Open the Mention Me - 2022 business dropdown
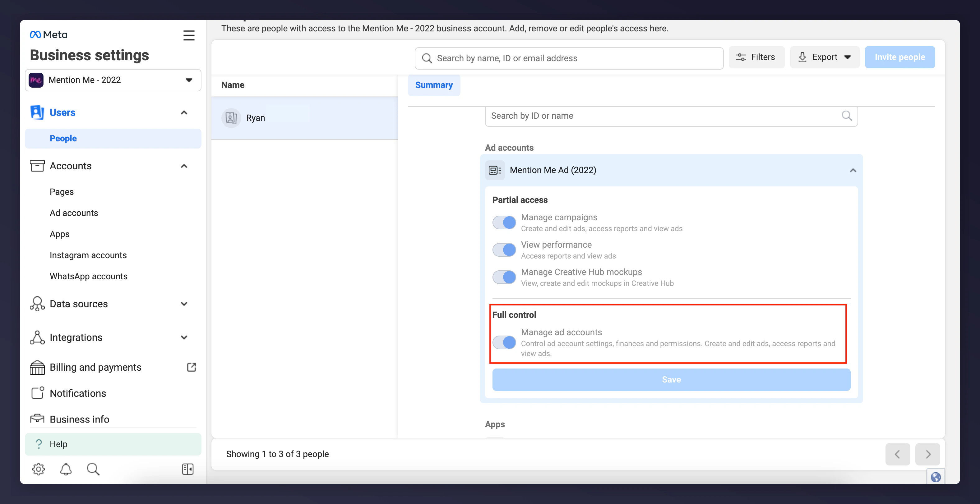Image resolution: width=980 pixels, height=504 pixels. 113,80
